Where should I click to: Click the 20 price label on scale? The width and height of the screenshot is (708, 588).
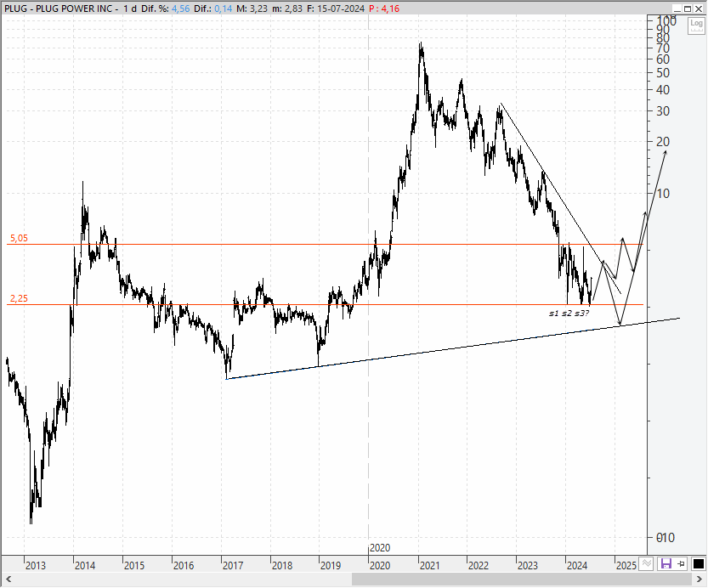pyautogui.click(x=662, y=142)
